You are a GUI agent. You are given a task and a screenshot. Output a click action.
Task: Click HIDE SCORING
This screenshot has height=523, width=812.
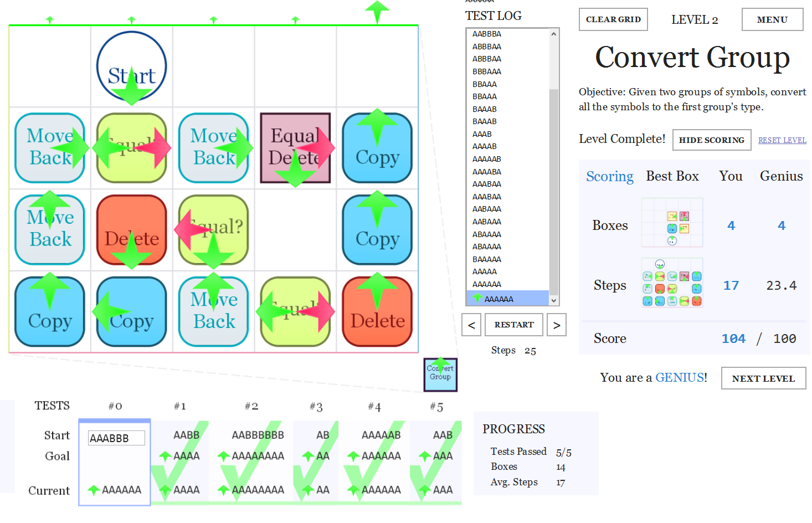[712, 140]
